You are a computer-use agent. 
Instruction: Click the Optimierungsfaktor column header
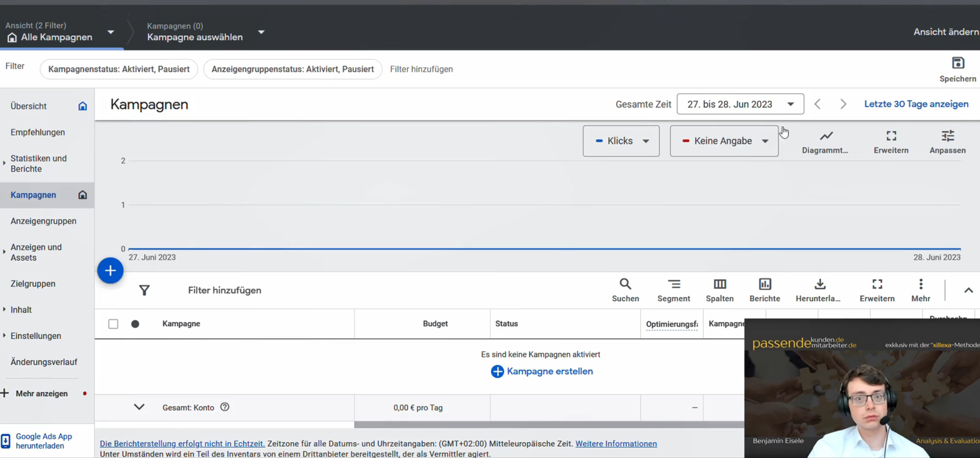pyautogui.click(x=672, y=324)
